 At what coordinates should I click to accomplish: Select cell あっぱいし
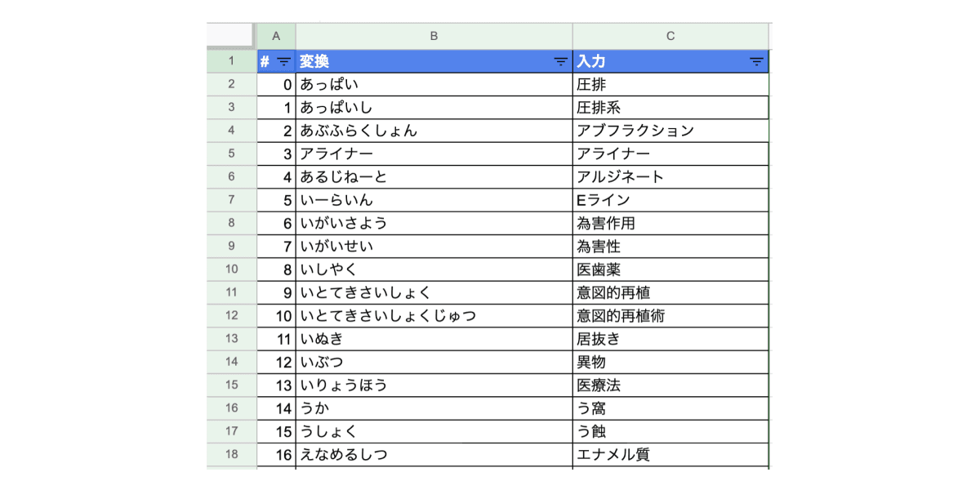[x=434, y=108]
